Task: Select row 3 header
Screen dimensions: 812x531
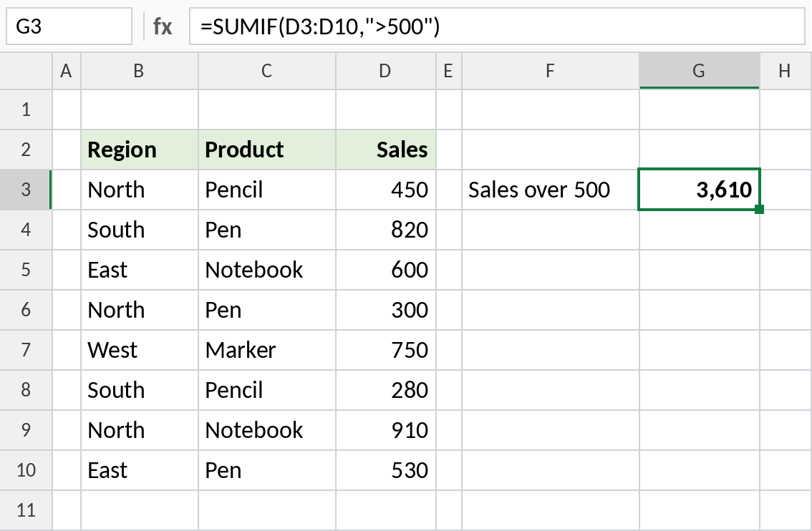Action: [x=26, y=190]
